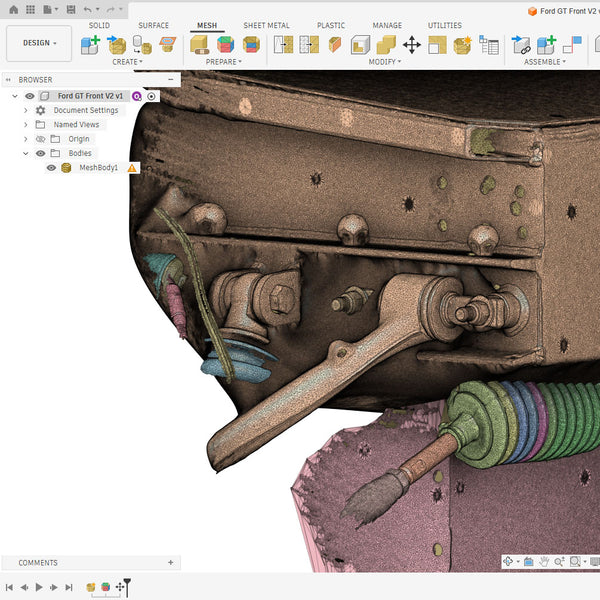The height and width of the screenshot is (600, 600).
Task: Select Create Mesh Section Sketch tool
Action: click(x=168, y=45)
